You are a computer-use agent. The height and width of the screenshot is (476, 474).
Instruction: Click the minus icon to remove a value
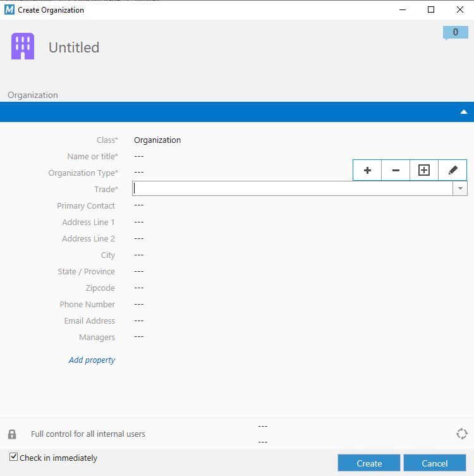(x=396, y=171)
